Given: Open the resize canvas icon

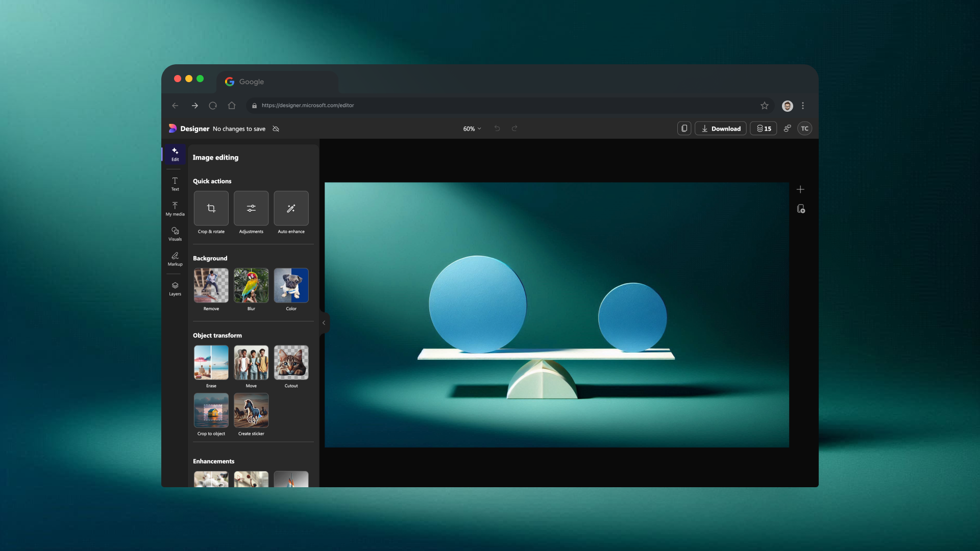Looking at the screenshot, I should [684, 129].
